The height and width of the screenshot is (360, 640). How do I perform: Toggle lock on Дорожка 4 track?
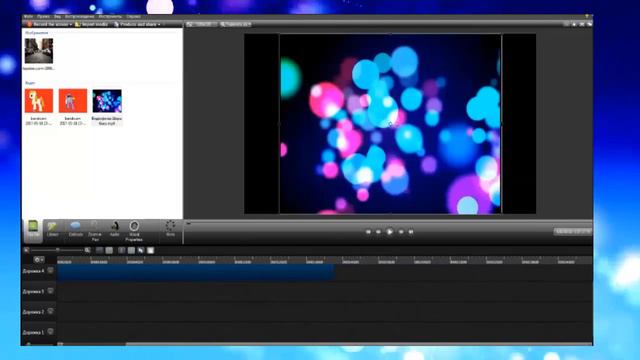tap(51, 270)
